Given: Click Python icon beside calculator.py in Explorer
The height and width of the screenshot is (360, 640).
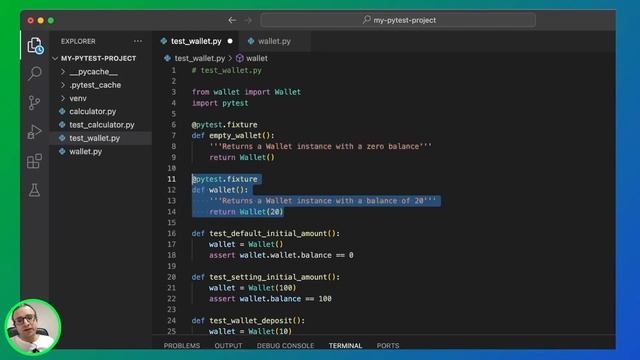Looking at the screenshot, I should pos(62,111).
